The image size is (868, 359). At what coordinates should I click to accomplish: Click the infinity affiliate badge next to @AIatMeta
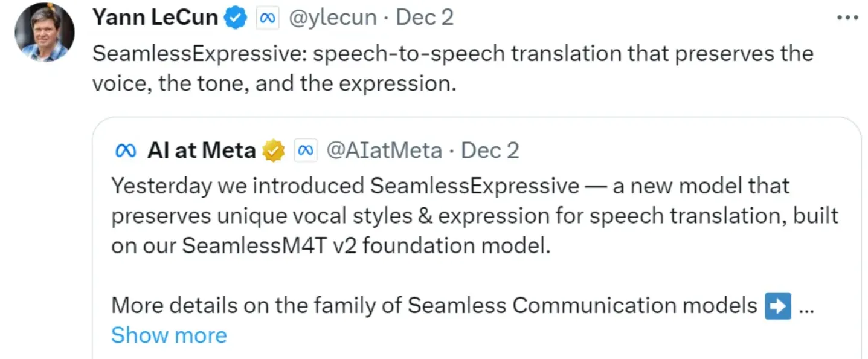pos(306,150)
